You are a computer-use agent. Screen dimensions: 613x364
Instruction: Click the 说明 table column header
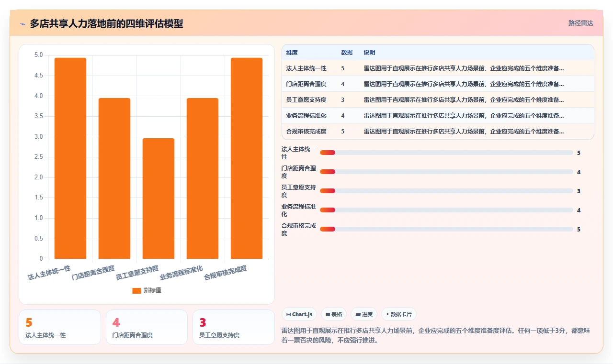pyautogui.click(x=369, y=52)
